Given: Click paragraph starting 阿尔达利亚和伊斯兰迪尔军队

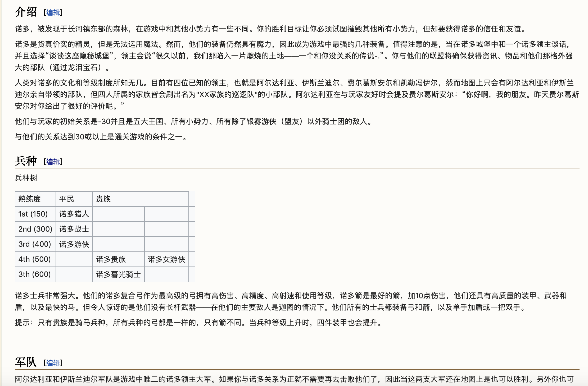Looking at the screenshot, I should [294, 379].
